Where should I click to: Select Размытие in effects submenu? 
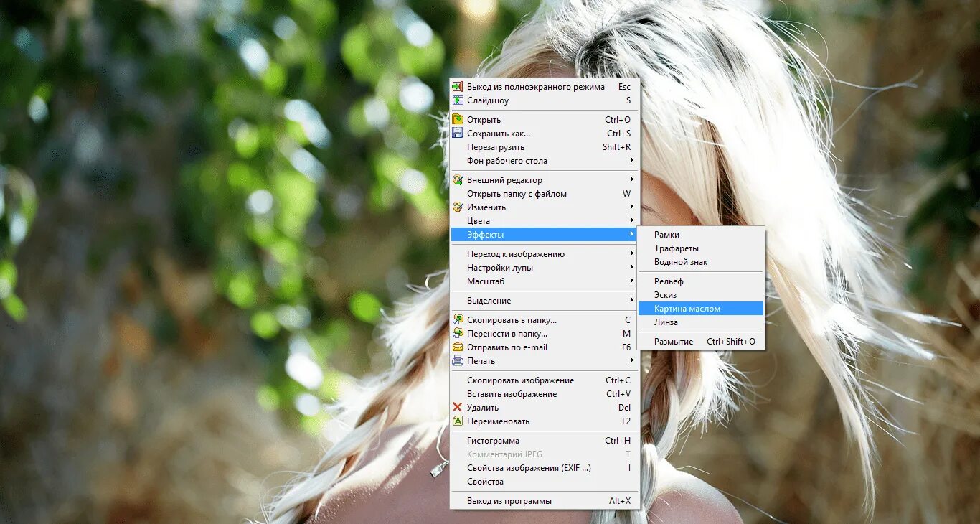point(701,342)
